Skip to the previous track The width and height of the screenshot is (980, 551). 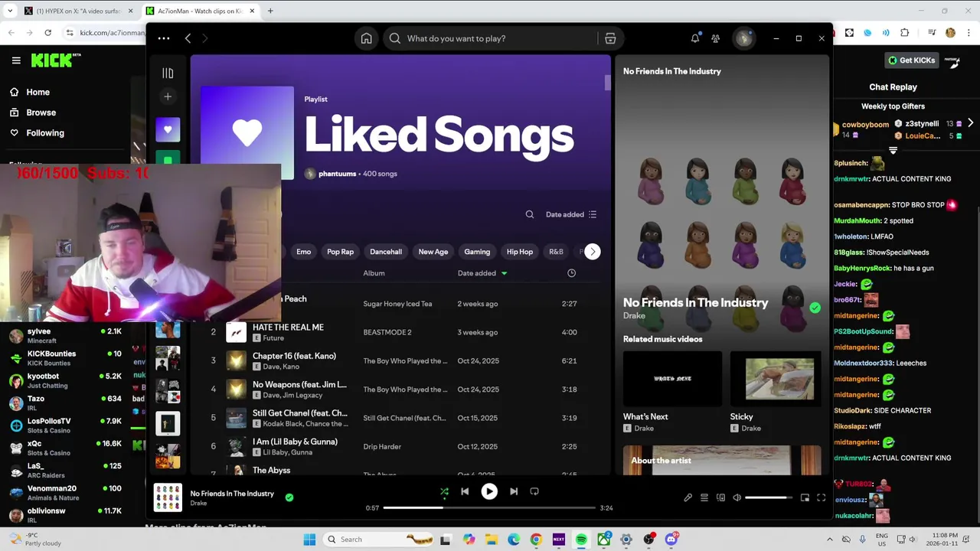click(465, 491)
